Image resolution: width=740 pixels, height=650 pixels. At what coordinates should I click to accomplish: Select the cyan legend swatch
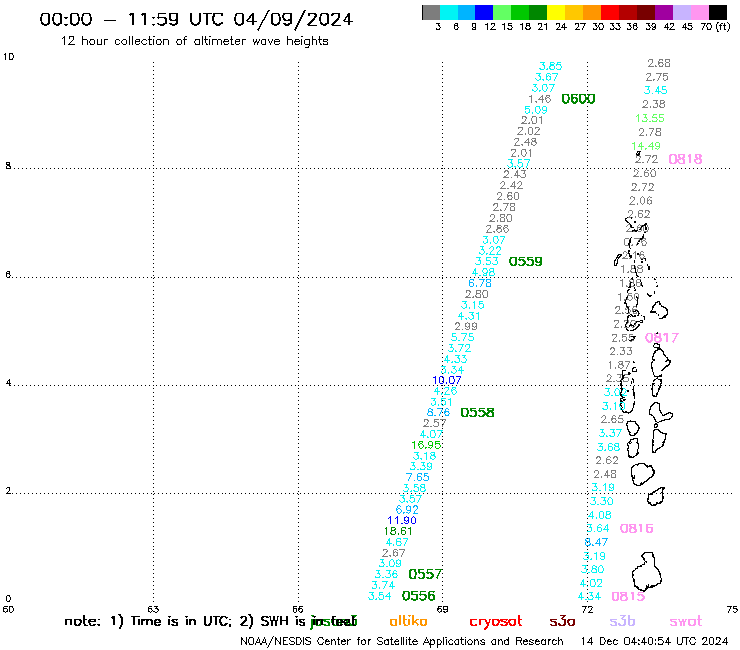point(449,12)
